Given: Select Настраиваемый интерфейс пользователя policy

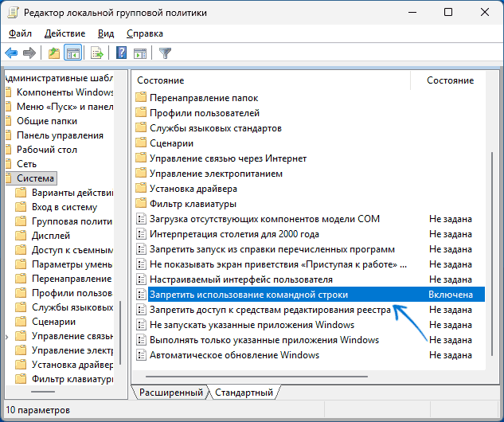Looking at the screenshot, I should coord(241,279).
